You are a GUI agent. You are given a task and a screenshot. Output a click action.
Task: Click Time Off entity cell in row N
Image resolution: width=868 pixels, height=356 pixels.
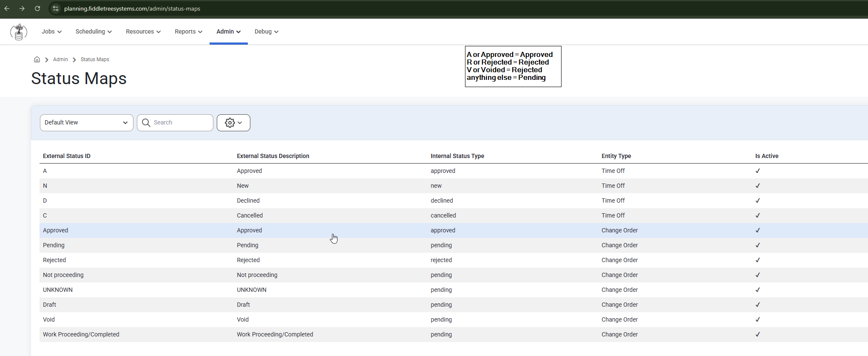pyautogui.click(x=613, y=186)
